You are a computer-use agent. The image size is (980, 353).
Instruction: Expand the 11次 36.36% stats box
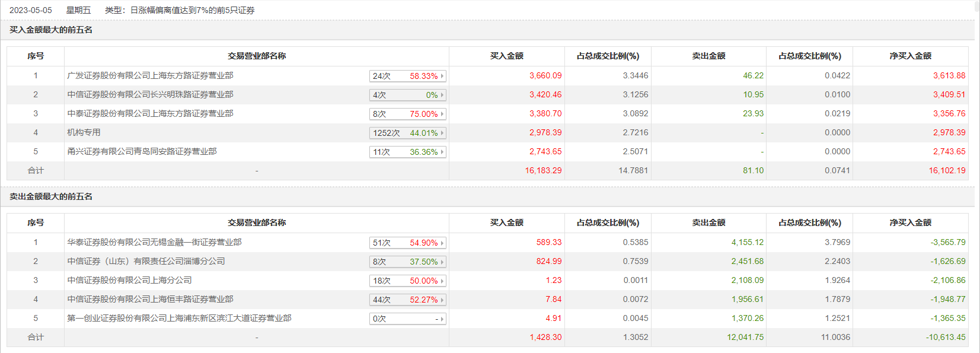click(x=407, y=152)
